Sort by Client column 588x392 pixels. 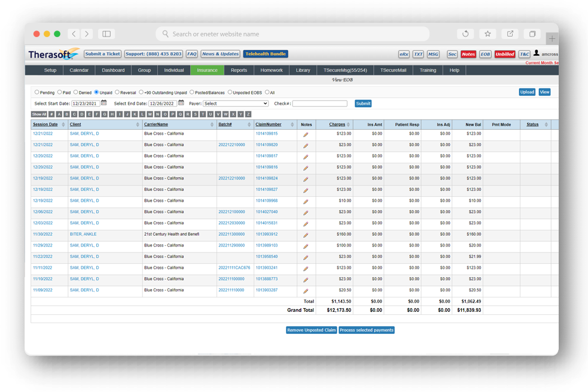75,124
